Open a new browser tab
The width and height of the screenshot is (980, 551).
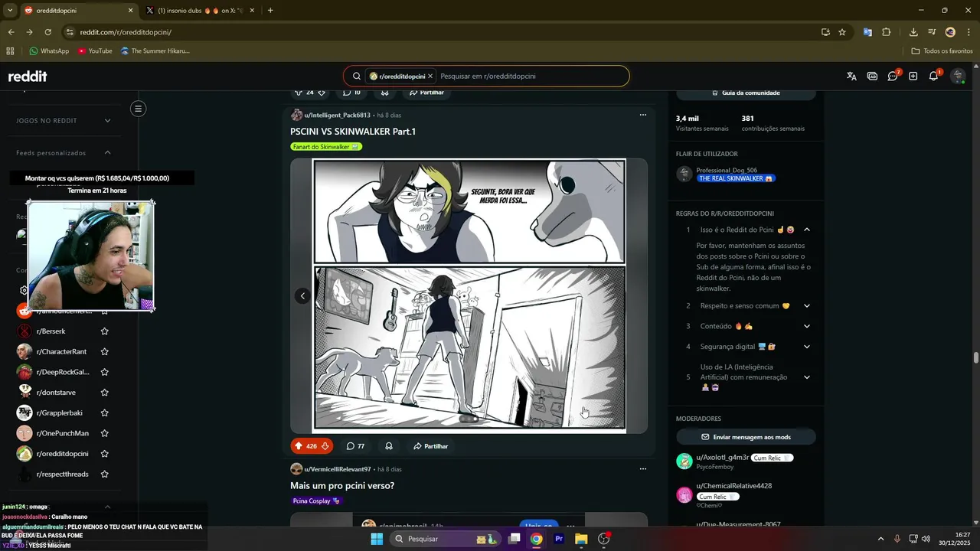click(270, 11)
